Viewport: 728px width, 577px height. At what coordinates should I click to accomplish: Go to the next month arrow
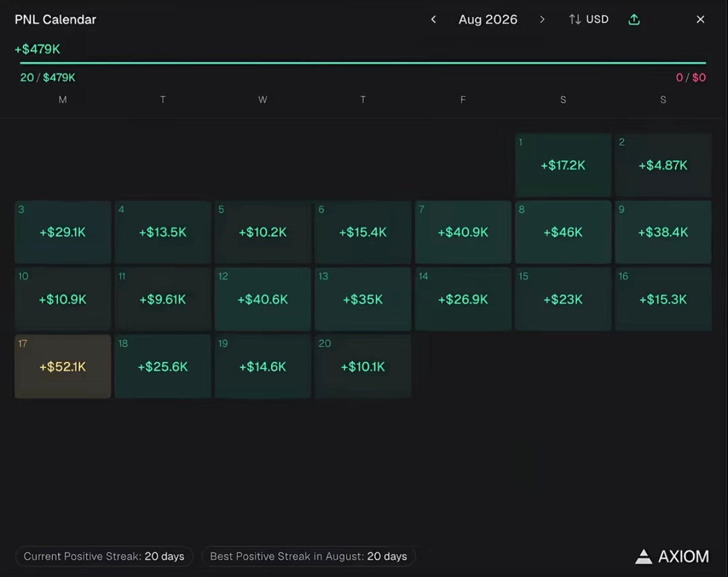542,19
